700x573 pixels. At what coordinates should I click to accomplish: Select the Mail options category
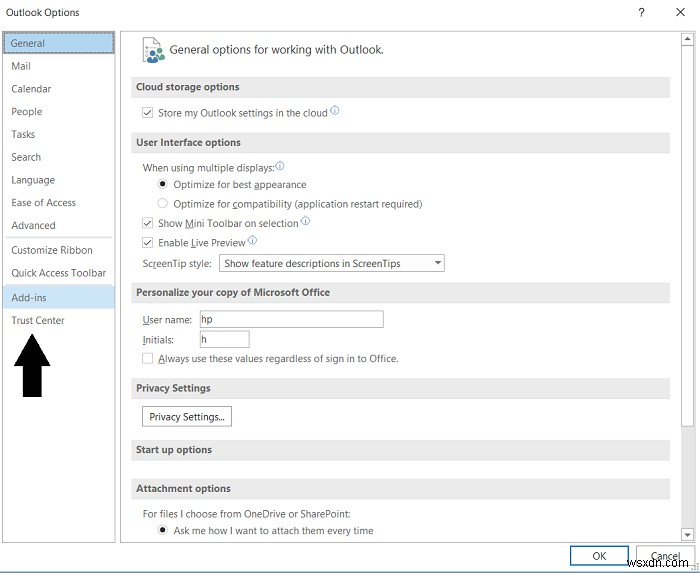(21, 66)
